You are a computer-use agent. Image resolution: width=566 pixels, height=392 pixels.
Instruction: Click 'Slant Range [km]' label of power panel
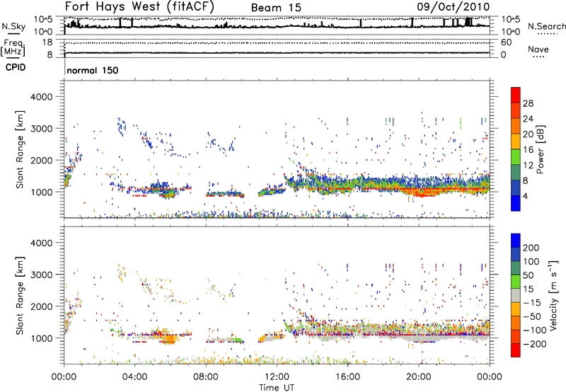point(20,149)
